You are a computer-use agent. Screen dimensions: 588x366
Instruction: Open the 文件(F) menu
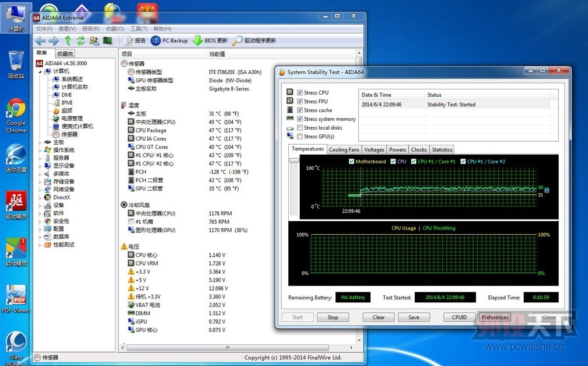point(44,29)
